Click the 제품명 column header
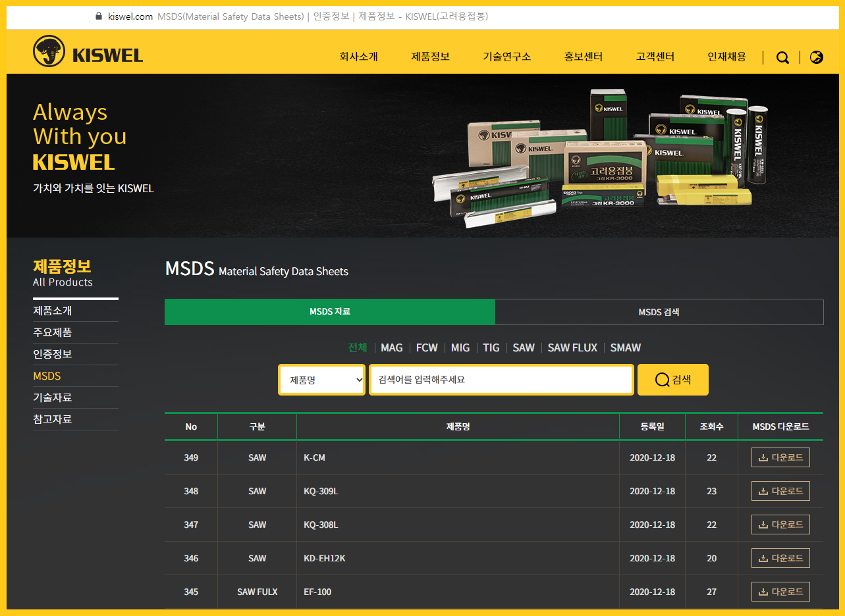This screenshot has height=616, width=845. [458, 426]
